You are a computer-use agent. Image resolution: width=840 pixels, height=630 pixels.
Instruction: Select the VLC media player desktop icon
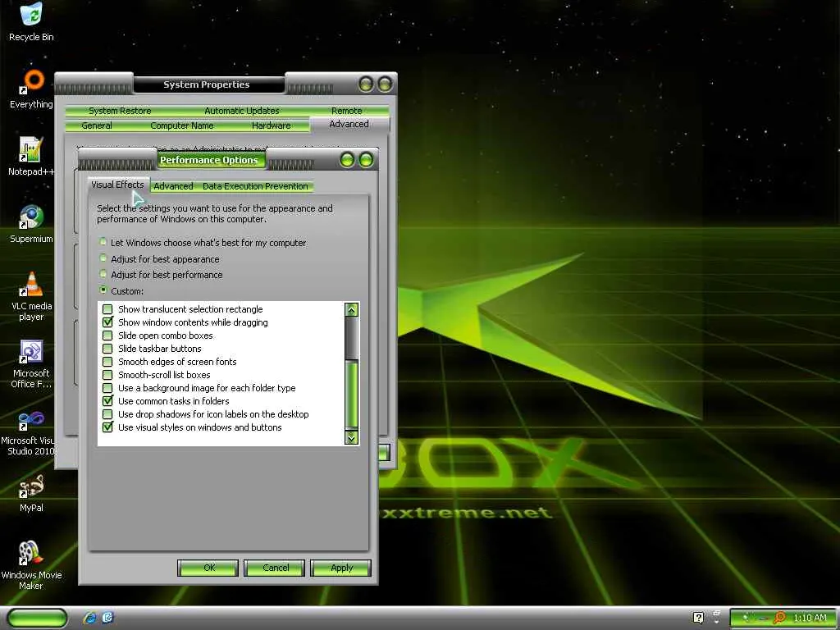[32, 296]
